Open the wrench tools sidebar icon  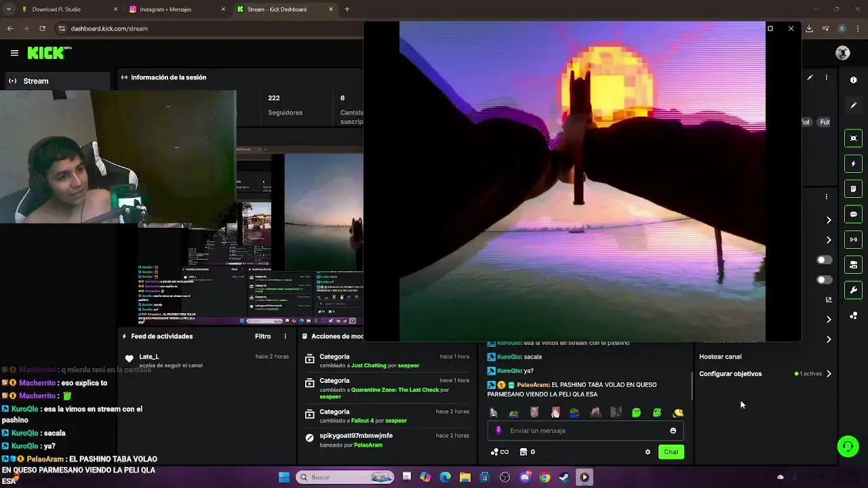(x=853, y=290)
